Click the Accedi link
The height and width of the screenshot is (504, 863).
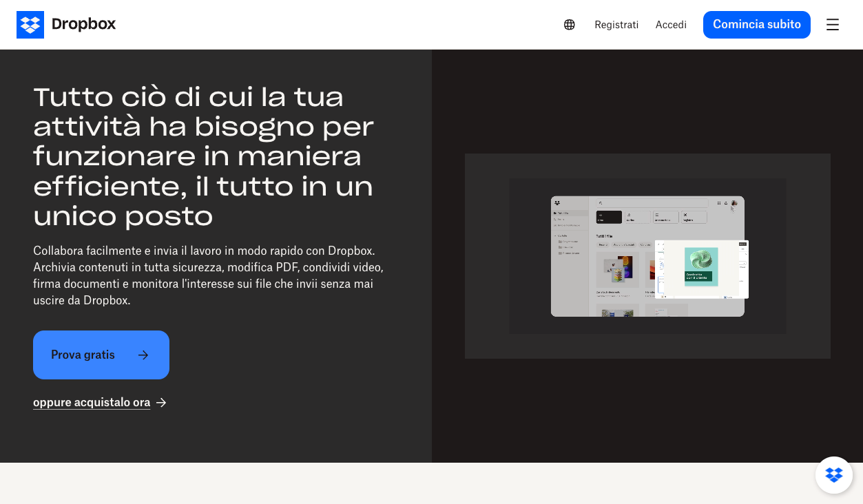pos(671,25)
